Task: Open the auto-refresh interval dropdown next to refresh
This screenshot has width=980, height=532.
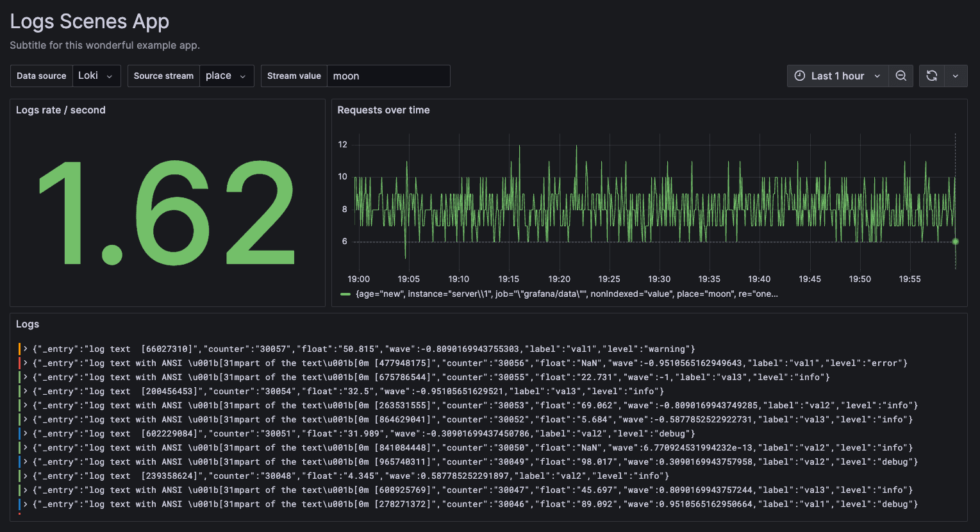Action: click(x=956, y=76)
